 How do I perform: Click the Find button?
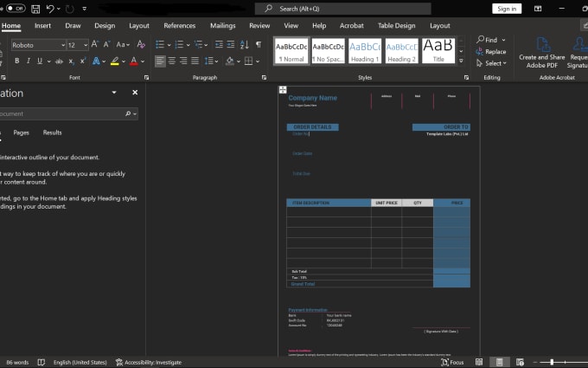487,40
